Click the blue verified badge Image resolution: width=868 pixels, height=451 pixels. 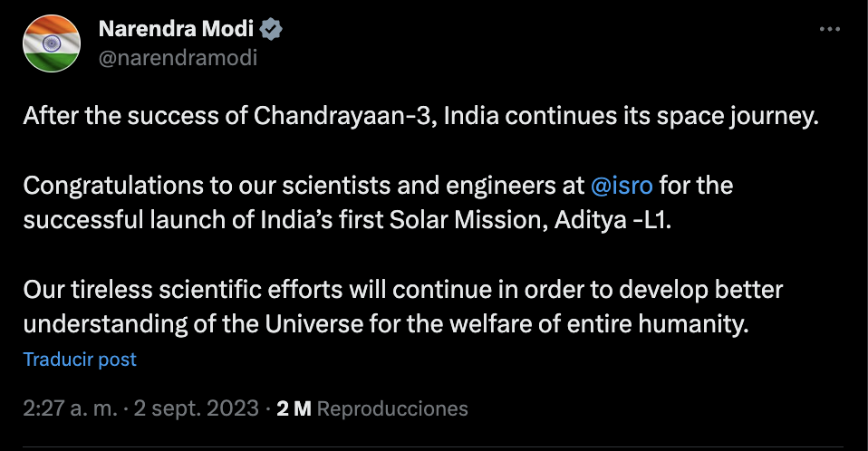pyautogui.click(x=271, y=29)
